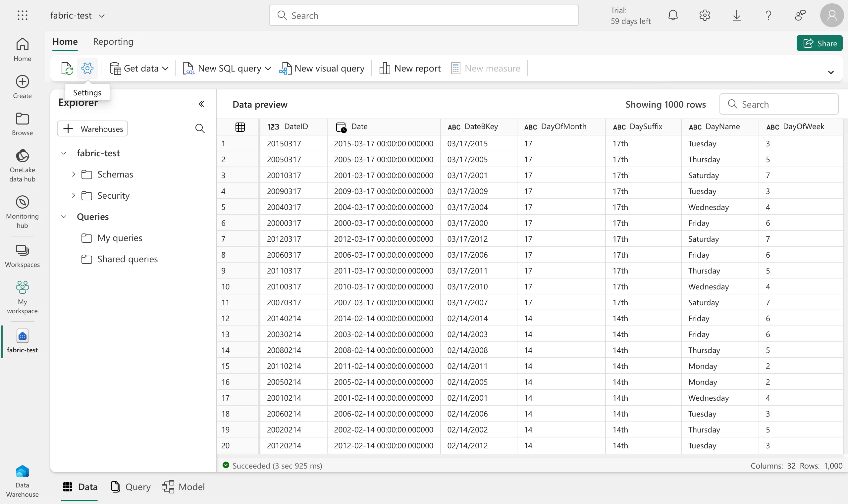The height and width of the screenshot is (504, 848).
Task: Switch to the Model view tab
Action: 183,487
